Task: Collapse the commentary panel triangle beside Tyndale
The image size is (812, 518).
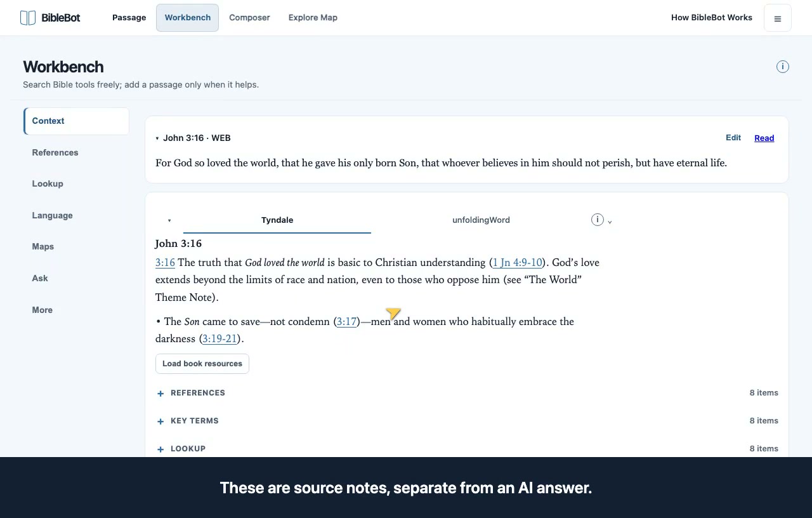Action: coord(169,220)
